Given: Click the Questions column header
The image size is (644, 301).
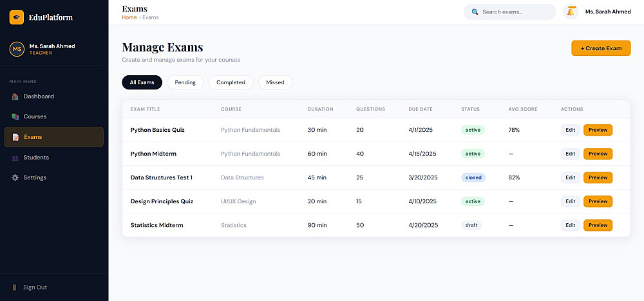Looking at the screenshot, I should pos(370,109).
